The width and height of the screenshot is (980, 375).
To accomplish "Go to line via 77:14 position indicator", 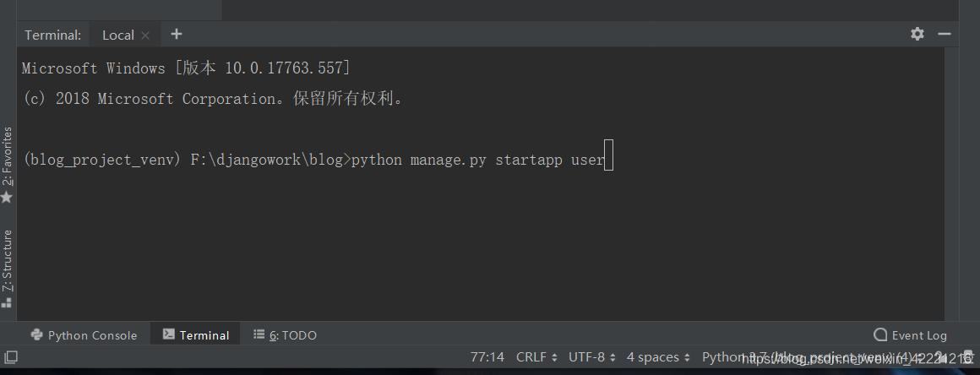I will tap(487, 357).
